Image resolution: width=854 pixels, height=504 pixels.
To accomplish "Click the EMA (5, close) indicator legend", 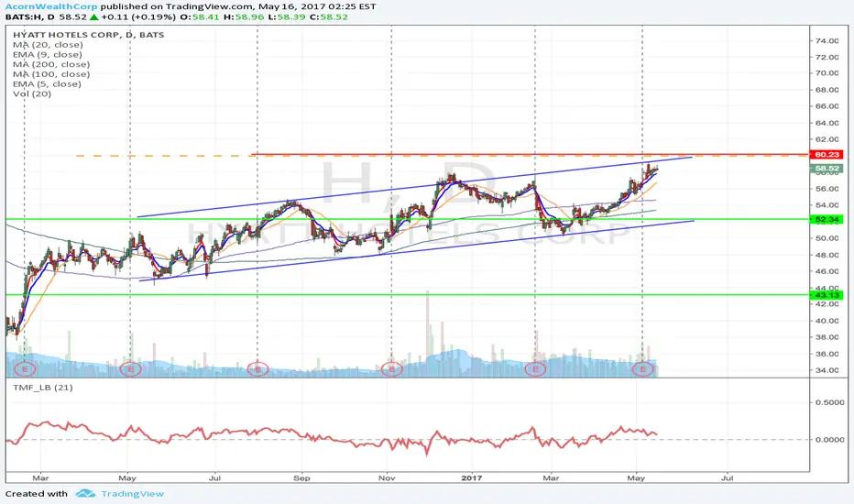I will pyautogui.click(x=47, y=84).
